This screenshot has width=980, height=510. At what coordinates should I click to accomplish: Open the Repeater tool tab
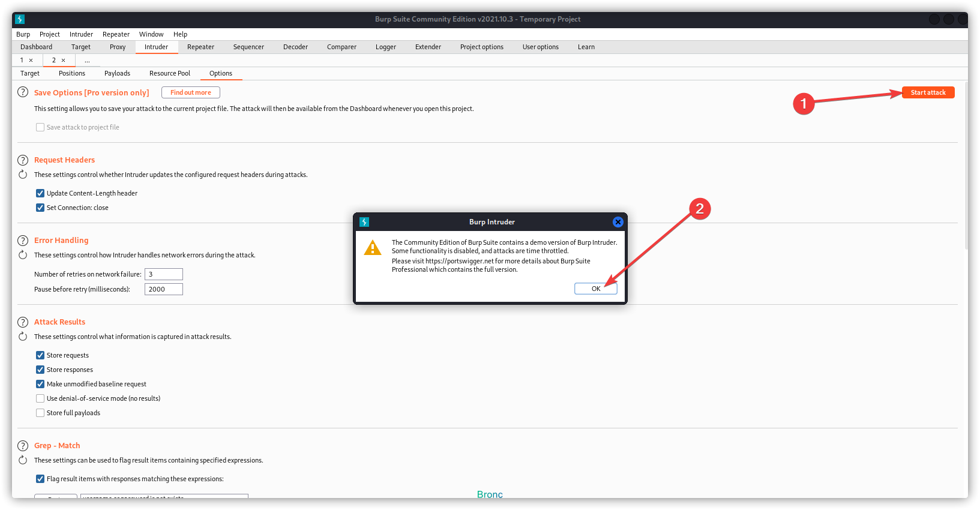(200, 47)
